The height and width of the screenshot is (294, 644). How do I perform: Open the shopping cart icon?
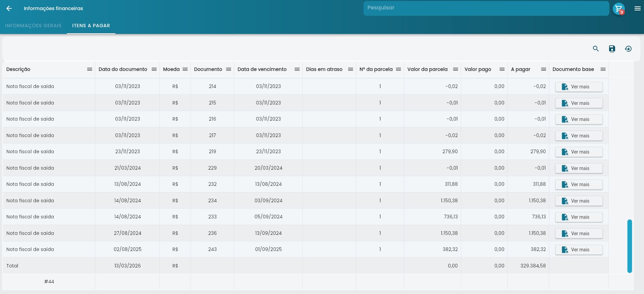point(618,9)
